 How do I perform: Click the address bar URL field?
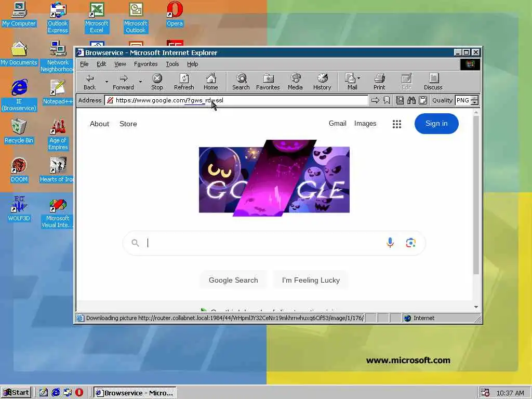click(236, 100)
